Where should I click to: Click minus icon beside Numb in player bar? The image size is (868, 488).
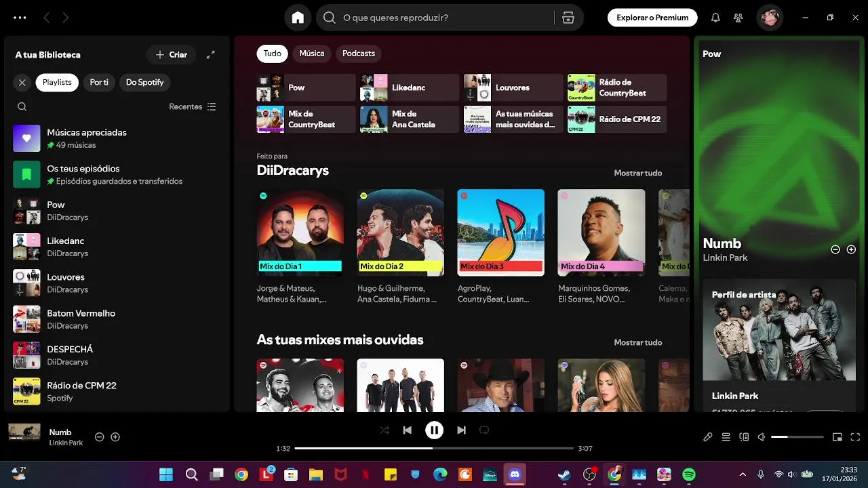click(x=100, y=437)
